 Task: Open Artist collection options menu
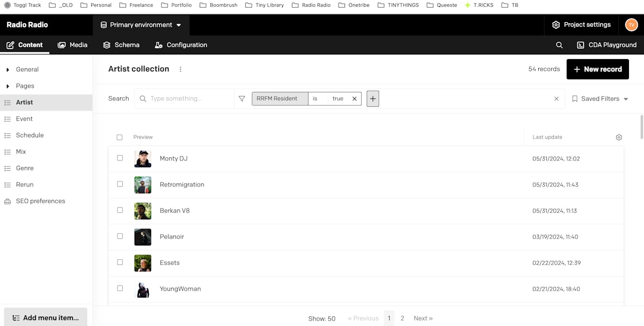pyautogui.click(x=180, y=69)
